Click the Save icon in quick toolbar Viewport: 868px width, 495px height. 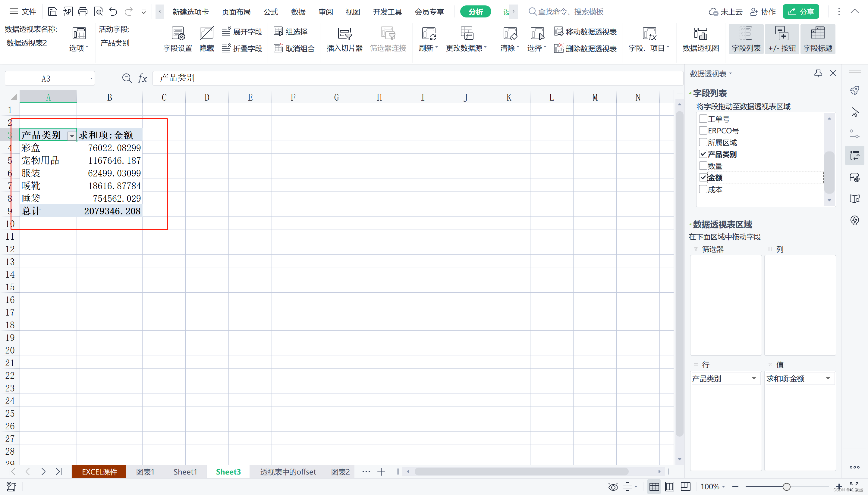coord(52,11)
